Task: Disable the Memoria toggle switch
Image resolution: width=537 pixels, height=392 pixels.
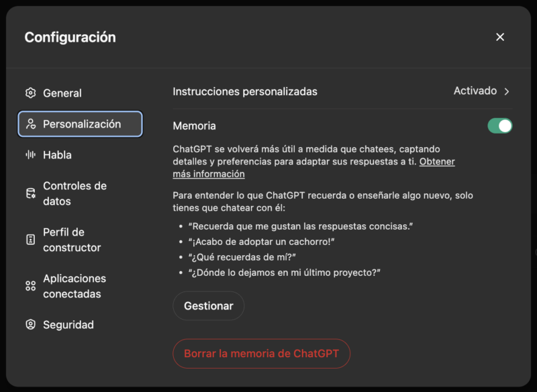Action: tap(499, 126)
